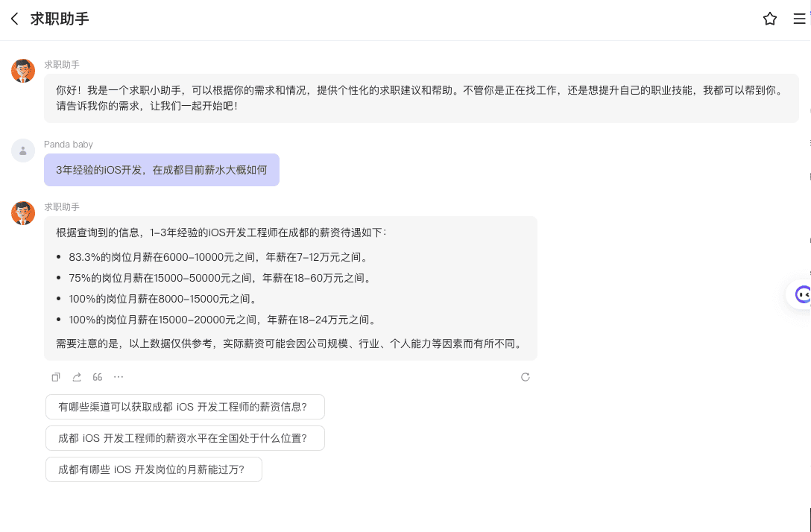Viewport: 811px width, 532px height.
Task: Ask where 成都 iOS salaries rank nationwide
Action: click(185, 438)
